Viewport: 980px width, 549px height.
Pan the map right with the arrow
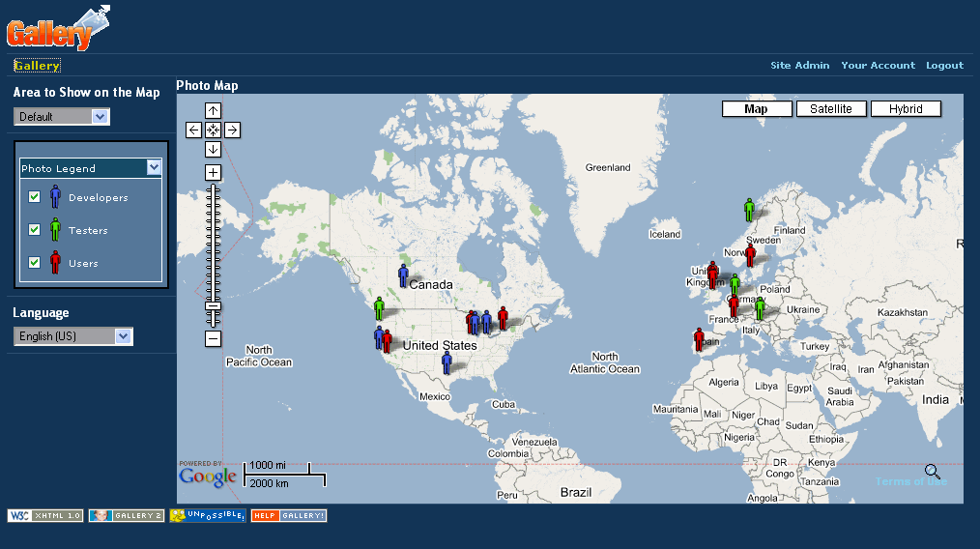233,130
